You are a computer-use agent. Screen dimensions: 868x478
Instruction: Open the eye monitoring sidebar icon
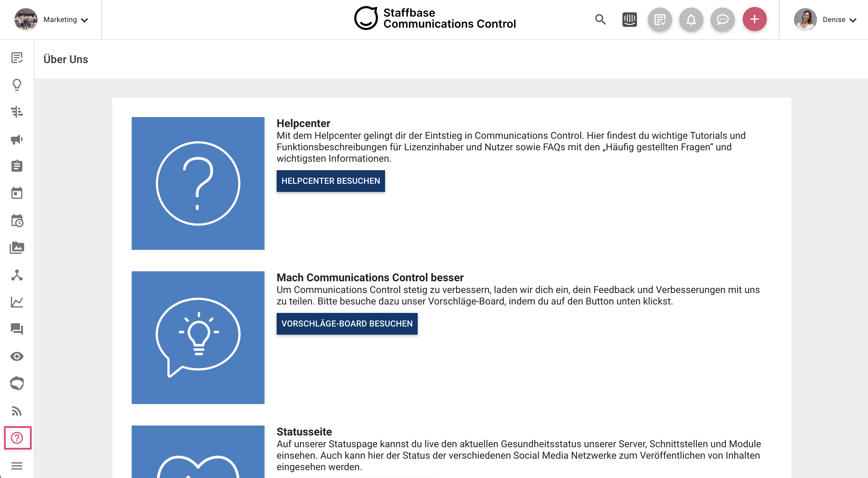click(x=17, y=356)
